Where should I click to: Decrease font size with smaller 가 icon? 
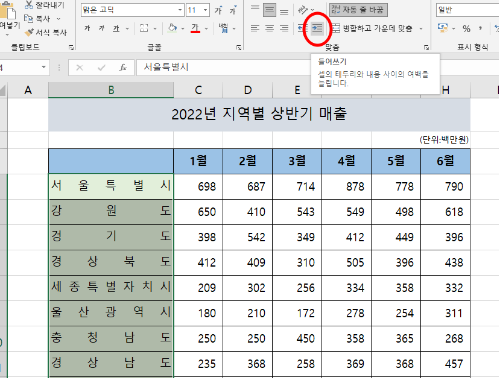[233, 10]
